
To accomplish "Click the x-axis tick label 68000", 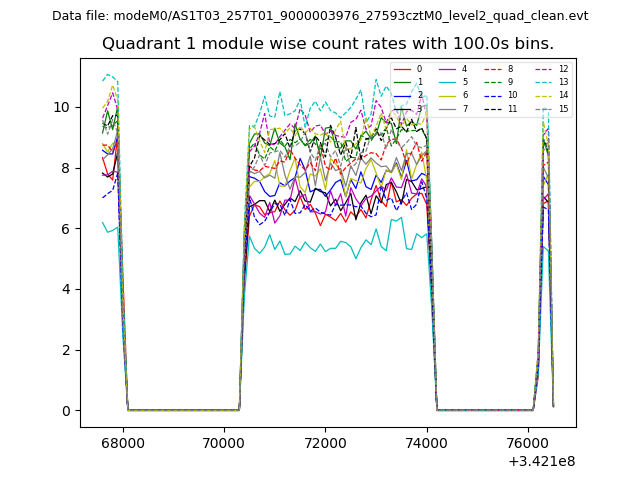I will click(123, 441).
